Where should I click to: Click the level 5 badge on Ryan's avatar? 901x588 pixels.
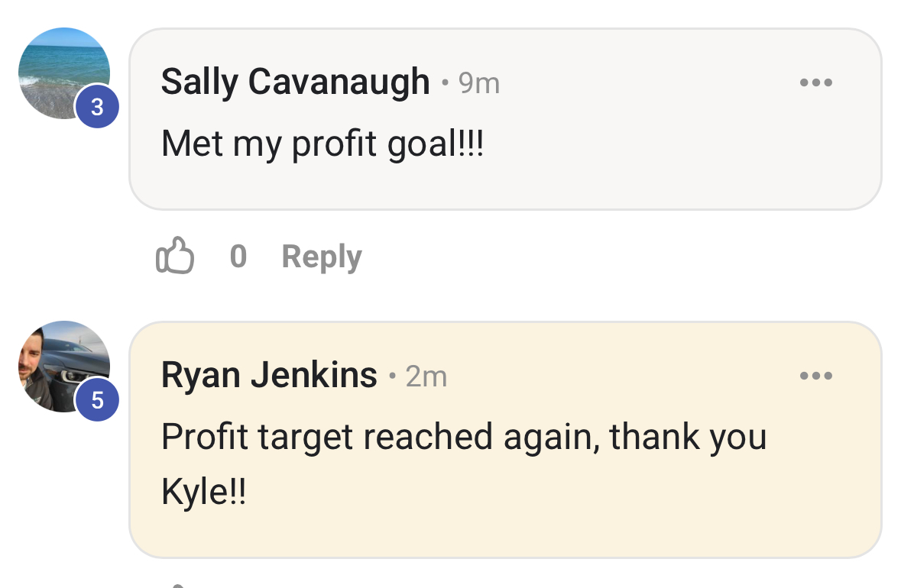(x=97, y=400)
